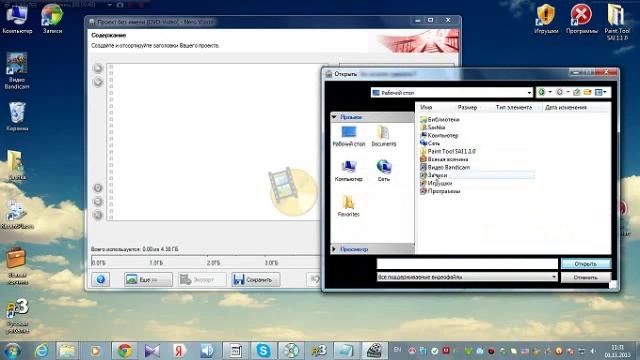
Task: Sort by the Размер column header
Action: pos(467,107)
